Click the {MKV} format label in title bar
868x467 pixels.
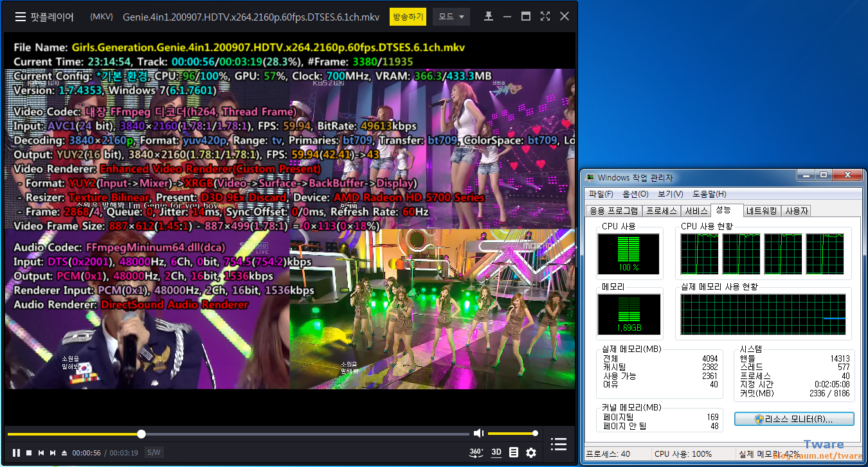click(x=102, y=17)
